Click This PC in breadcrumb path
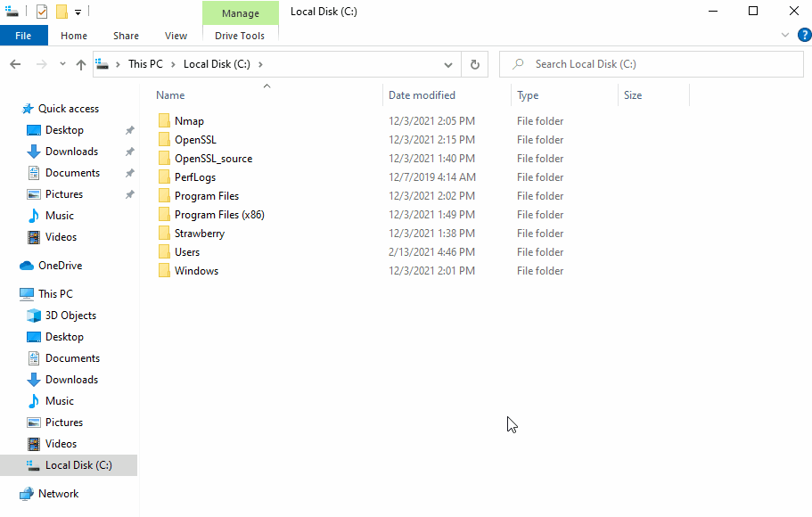Viewport: 812px width, 517px height. point(144,64)
